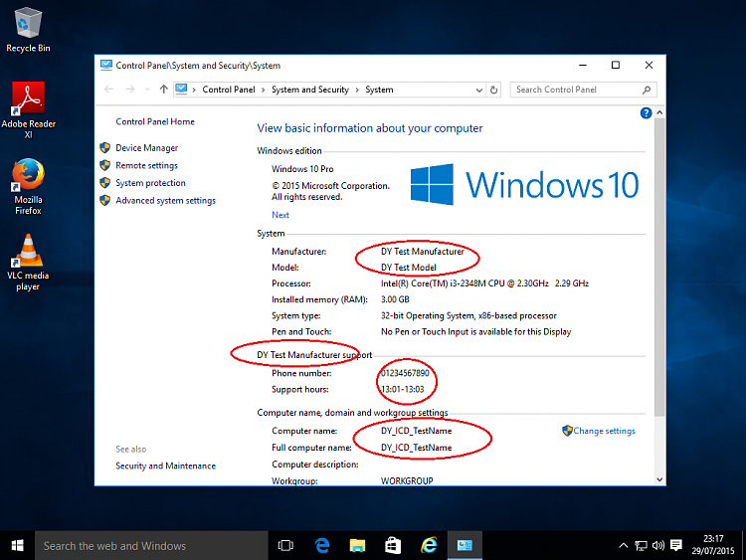This screenshot has height=560, width=746.
Task: Start VLC media player from the desktop
Action: [x=28, y=263]
